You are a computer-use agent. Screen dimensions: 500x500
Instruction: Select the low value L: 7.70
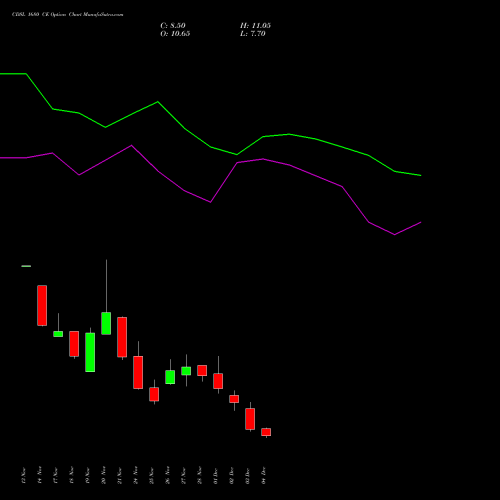coord(253,34)
